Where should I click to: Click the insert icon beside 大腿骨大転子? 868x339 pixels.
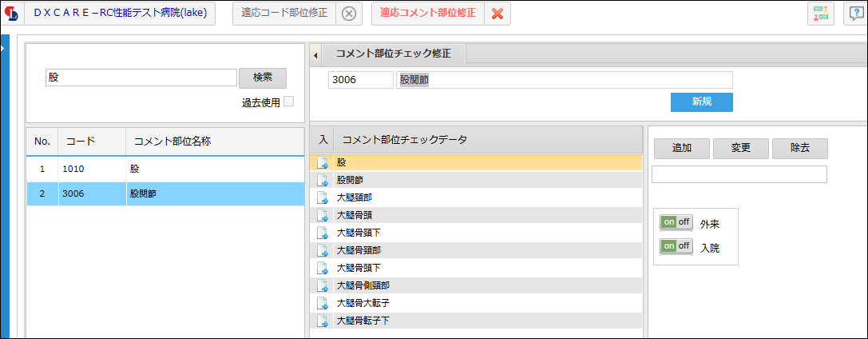322,304
